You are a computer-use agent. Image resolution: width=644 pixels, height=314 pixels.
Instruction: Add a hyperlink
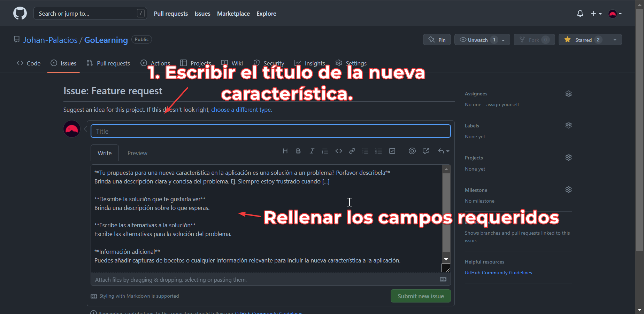coord(352,151)
